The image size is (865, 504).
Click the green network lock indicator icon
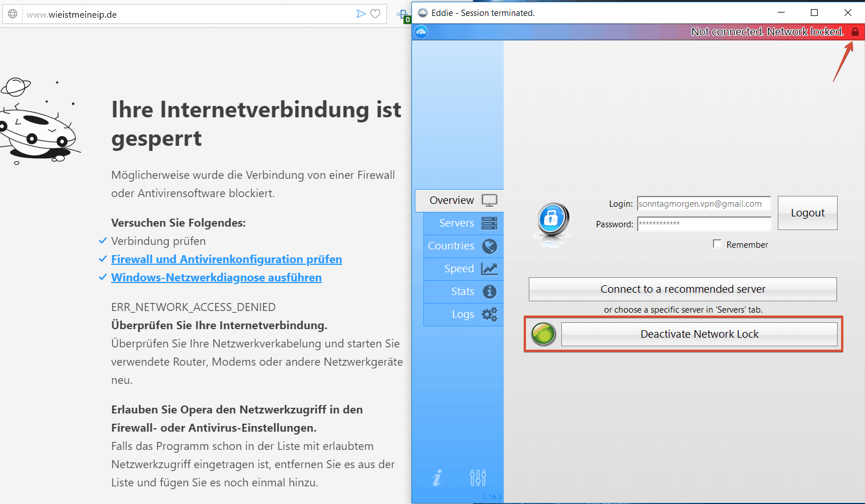pyautogui.click(x=544, y=334)
